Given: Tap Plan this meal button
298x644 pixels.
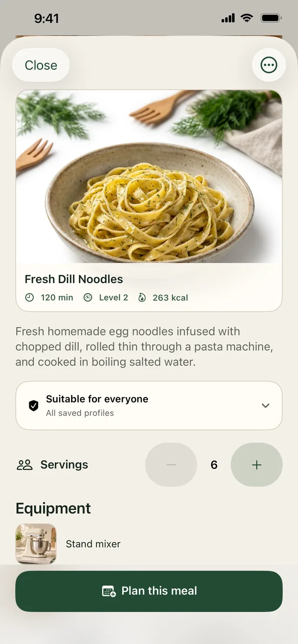Looking at the screenshot, I should [149, 591].
